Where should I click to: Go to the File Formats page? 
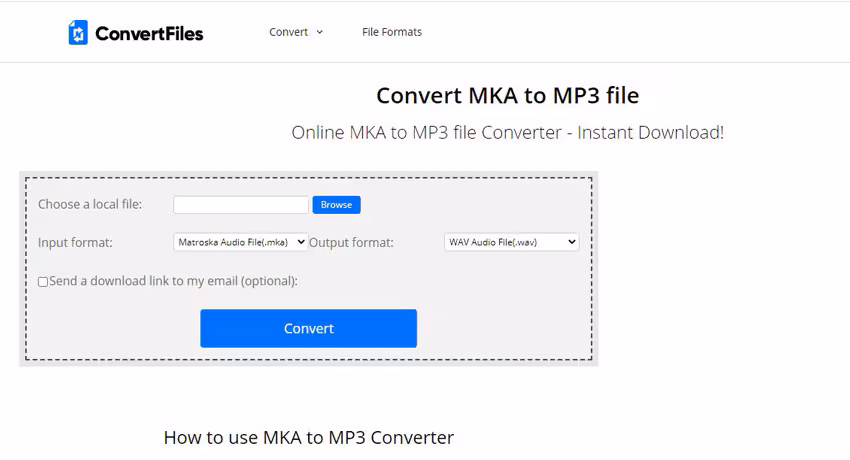392,32
